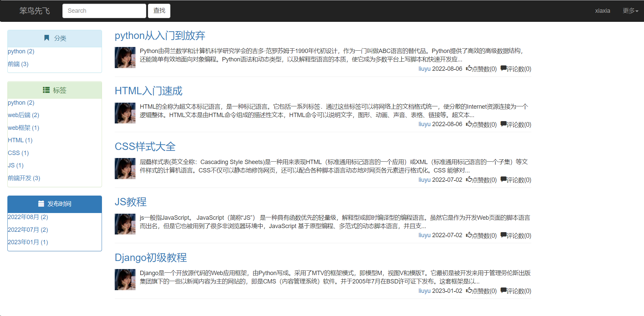Click the bookmark icon in 分类 header
The height and width of the screenshot is (316, 644).
pyautogui.click(x=47, y=38)
